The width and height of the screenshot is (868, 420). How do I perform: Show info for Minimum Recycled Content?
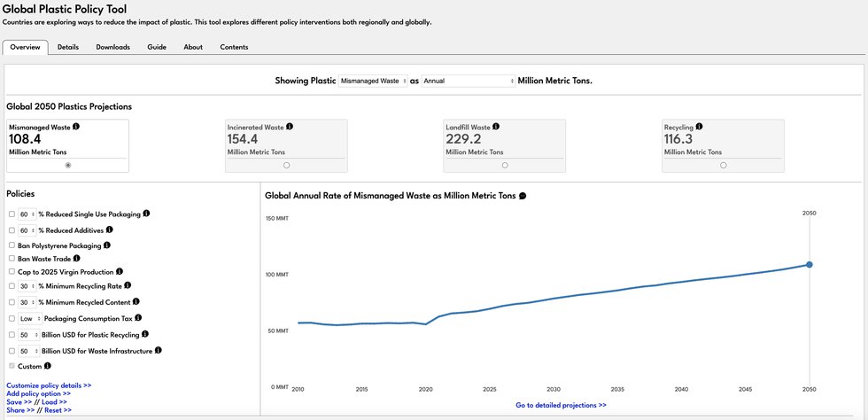point(136,302)
